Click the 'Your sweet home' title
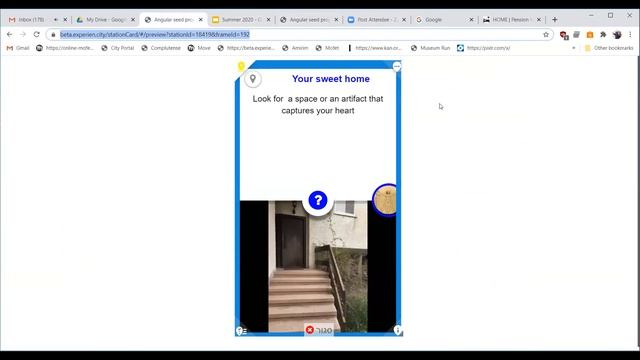The image size is (640, 360). point(331,79)
